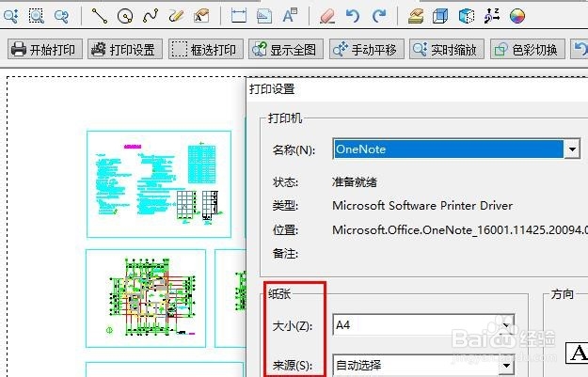588x377 pixels.
Task: Click the realtime zoom magnifier icon in top toolbar
Action: (x=11, y=16)
